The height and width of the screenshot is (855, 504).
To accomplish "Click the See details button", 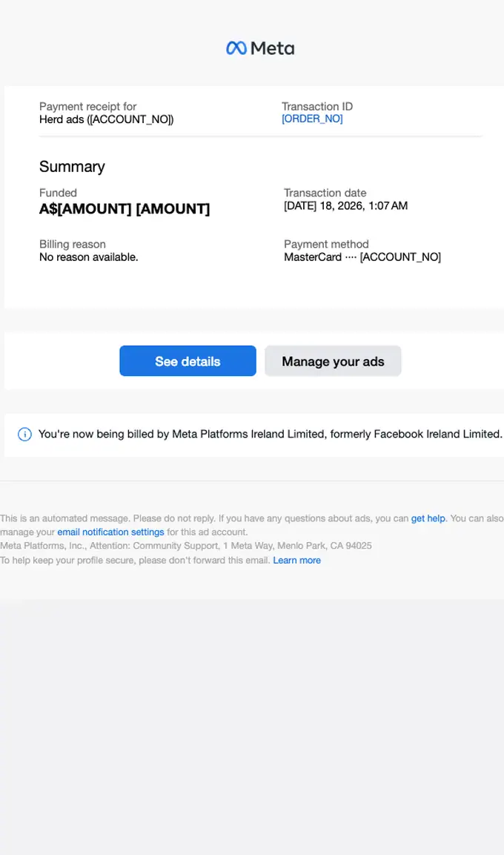I will (188, 361).
